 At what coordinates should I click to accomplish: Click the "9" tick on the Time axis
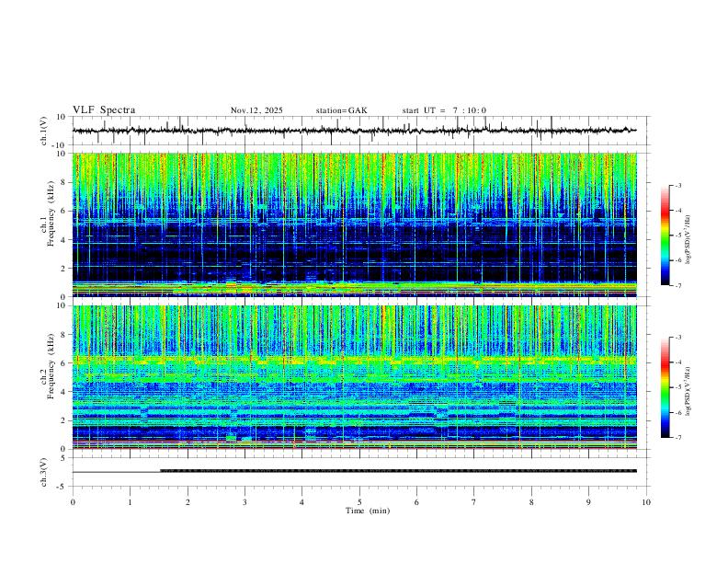pyautogui.click(x=588, y=502)
